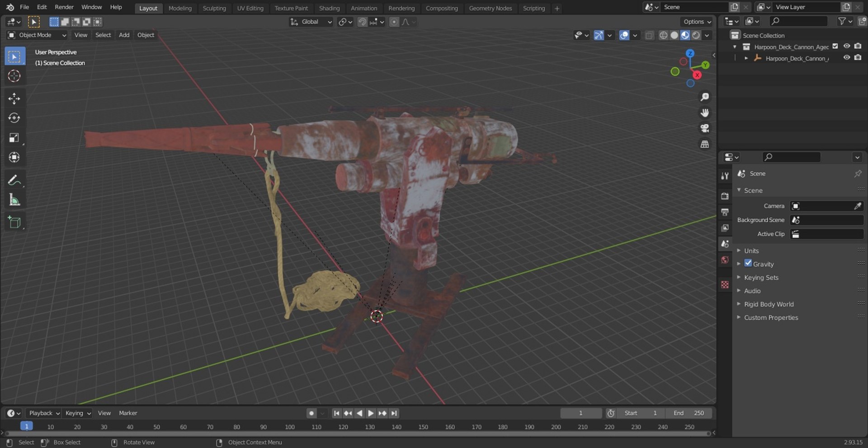
Task: Click the pan hand viewport icon
Action: coord(705,113)
